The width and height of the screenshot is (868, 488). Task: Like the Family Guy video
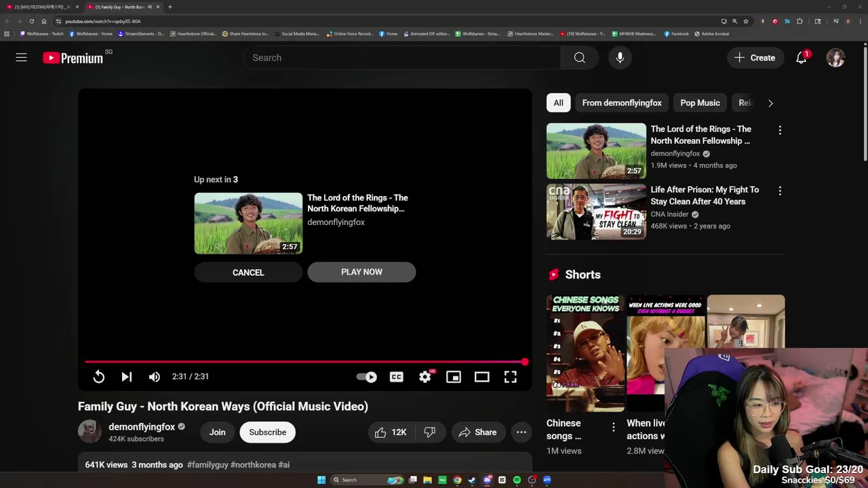391,432
